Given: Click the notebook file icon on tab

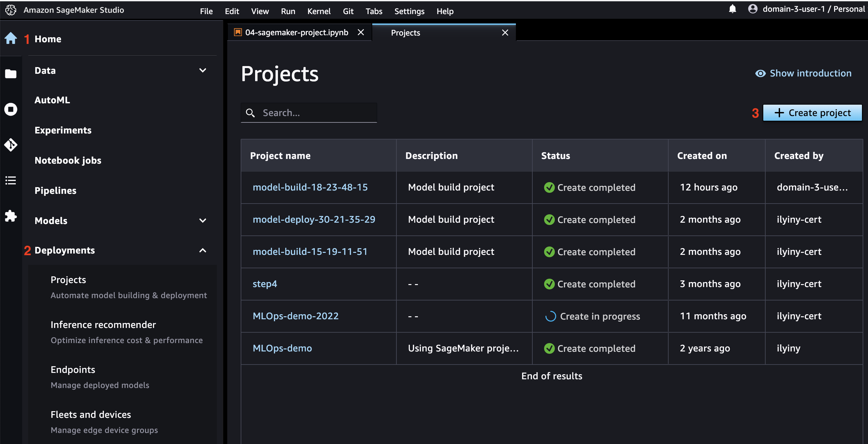Looking at the screenshot, I should [x=238, y=32].
